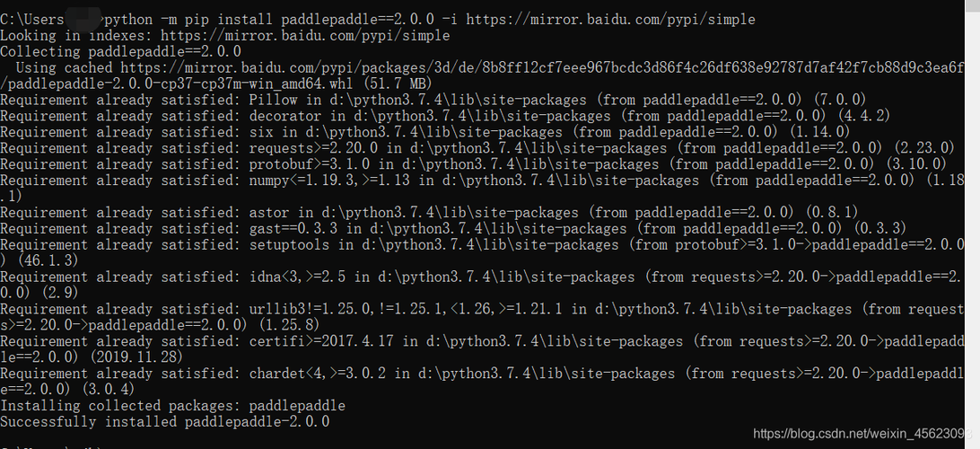Click the mirror URL in the pip install command

point(610,20)
